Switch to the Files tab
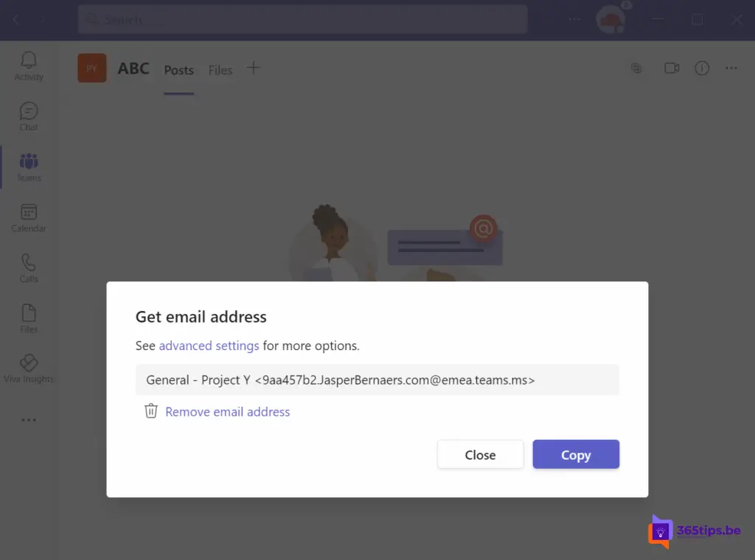 [x=220, y=70]
